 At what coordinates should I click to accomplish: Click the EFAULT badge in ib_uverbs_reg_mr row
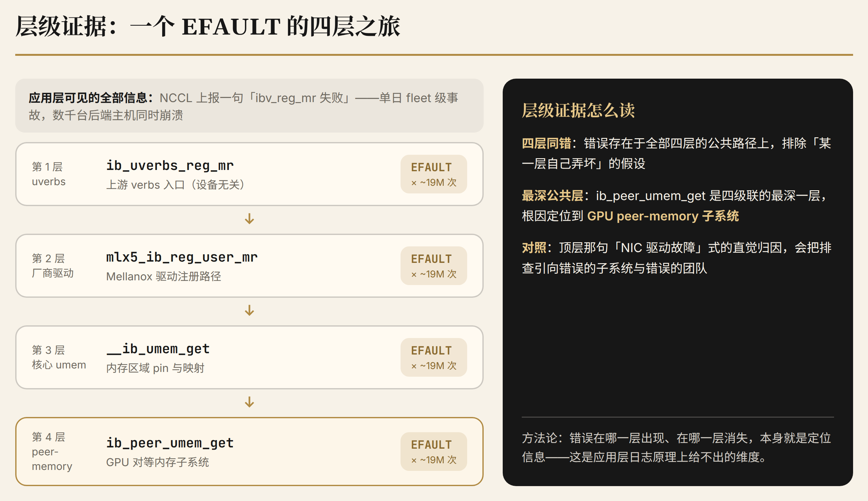click(x=434, y=174)
